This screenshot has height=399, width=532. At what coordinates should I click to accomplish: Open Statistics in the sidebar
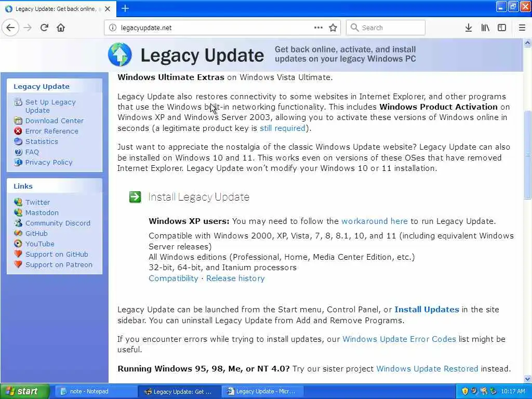(x=42, y=141)
